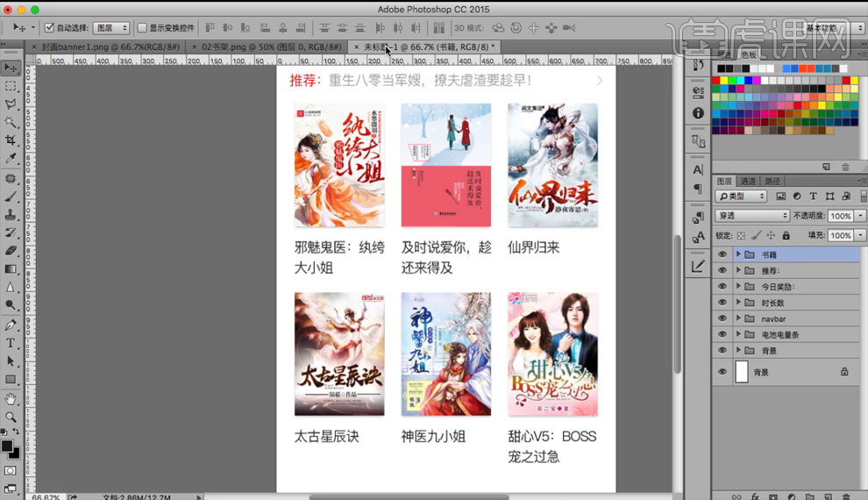This screenshot has width=868, height=500.
Task: Open the Character panel icon
Action: pos(698,170)
